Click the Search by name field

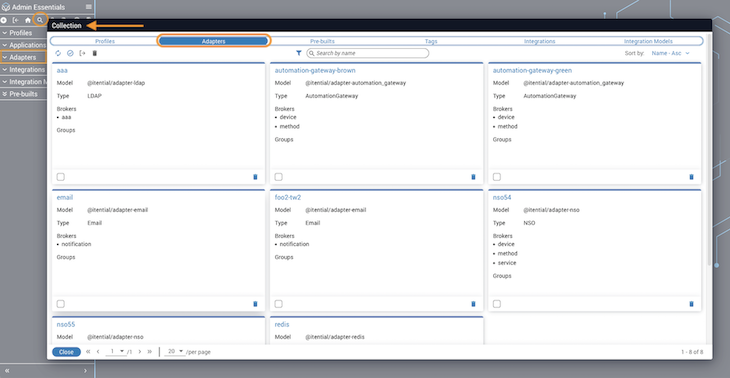coord(367,54)
